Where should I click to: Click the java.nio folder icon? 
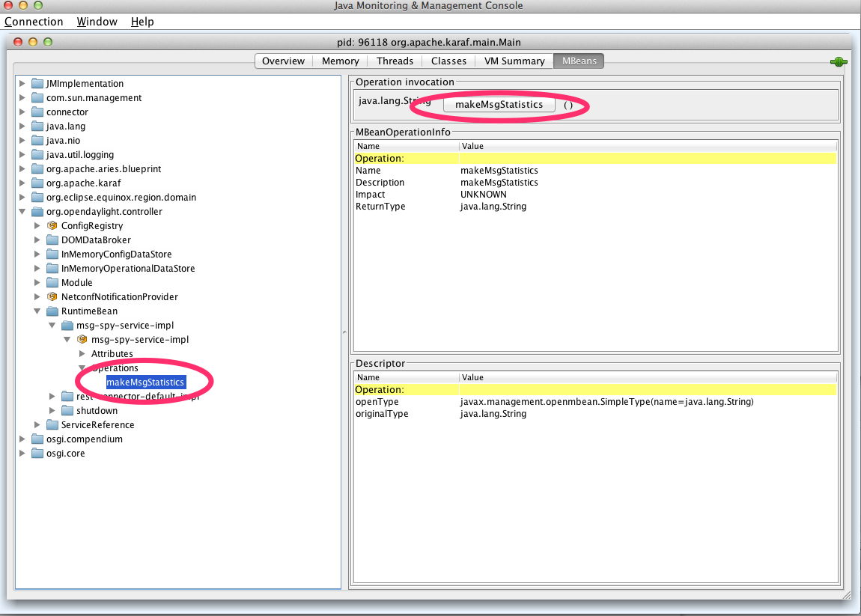click(x=37, y=141)
